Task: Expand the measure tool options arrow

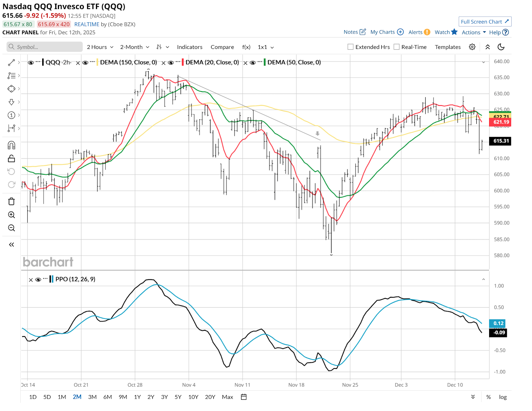Action: 19,128
